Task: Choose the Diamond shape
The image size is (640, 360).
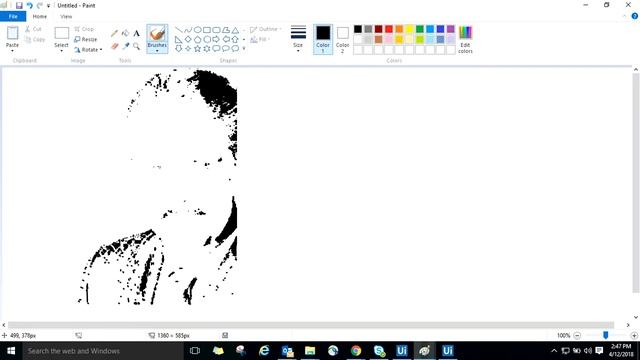Action: [x=188, y=39]
